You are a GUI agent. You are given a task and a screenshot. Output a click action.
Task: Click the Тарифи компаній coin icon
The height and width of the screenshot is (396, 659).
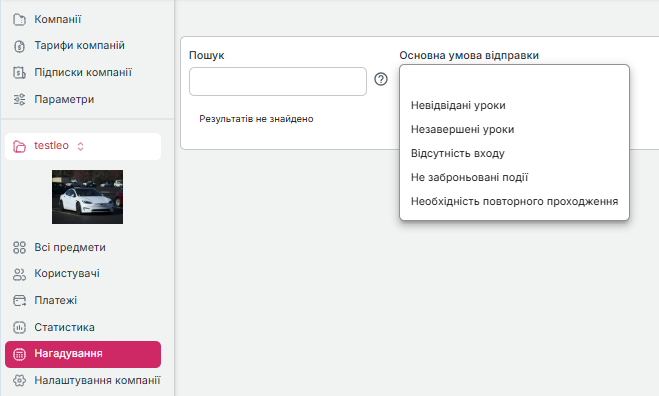coord(19,46)
